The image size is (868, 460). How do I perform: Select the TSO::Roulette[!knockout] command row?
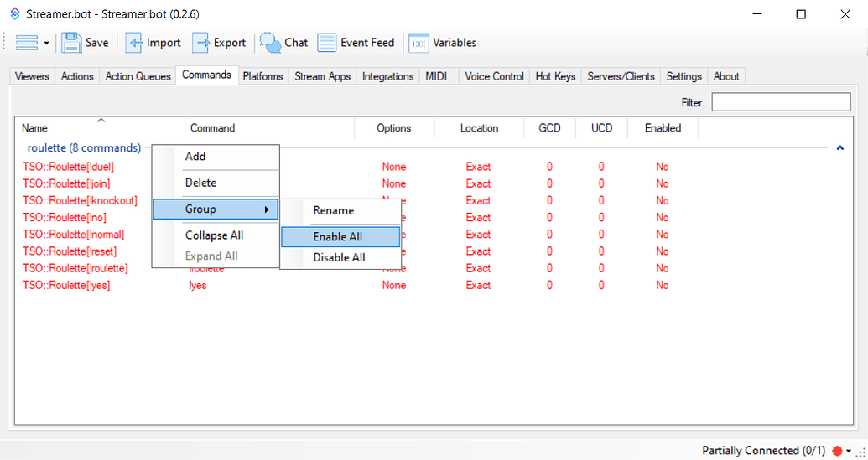80,201
